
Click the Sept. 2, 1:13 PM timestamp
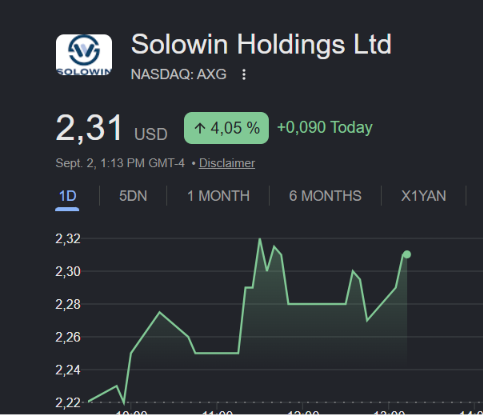[120, 163]
